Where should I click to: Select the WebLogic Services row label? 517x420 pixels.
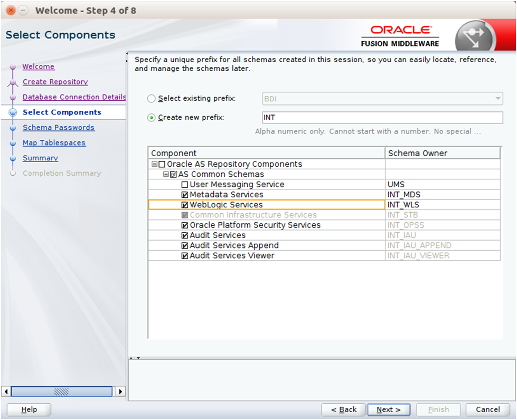pyautogui.click(x=226, y=205)
